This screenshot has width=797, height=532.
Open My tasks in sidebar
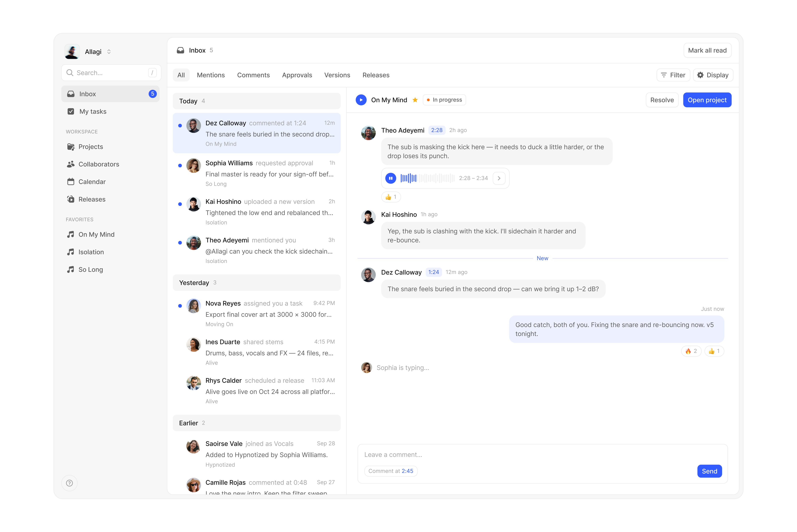110,112
